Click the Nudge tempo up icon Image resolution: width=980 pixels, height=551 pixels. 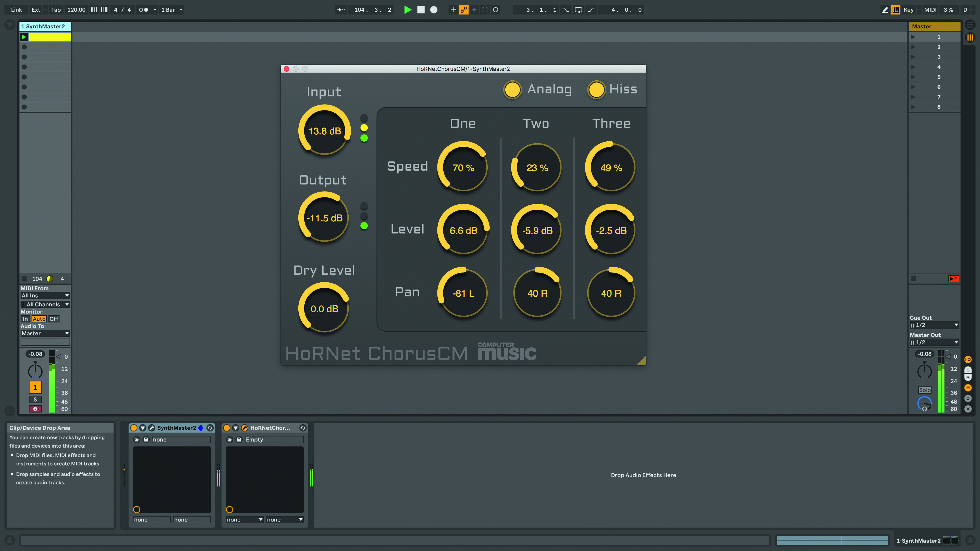click(104, 10)
